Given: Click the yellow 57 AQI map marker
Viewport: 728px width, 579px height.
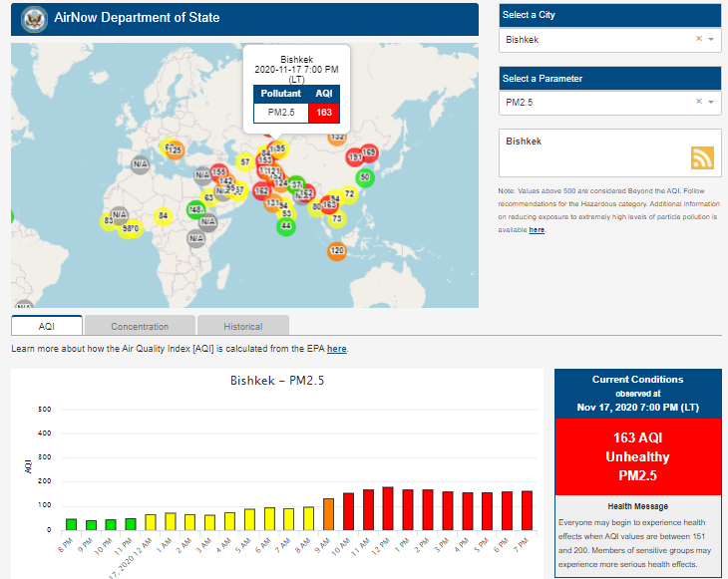Looking at the screenshot, I should tap(244, 161).
